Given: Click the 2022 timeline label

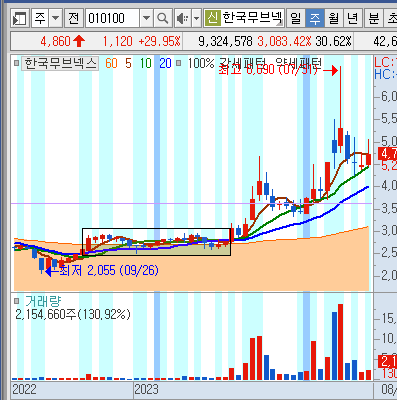Looking at the screenshot, I should coord(24,389).
